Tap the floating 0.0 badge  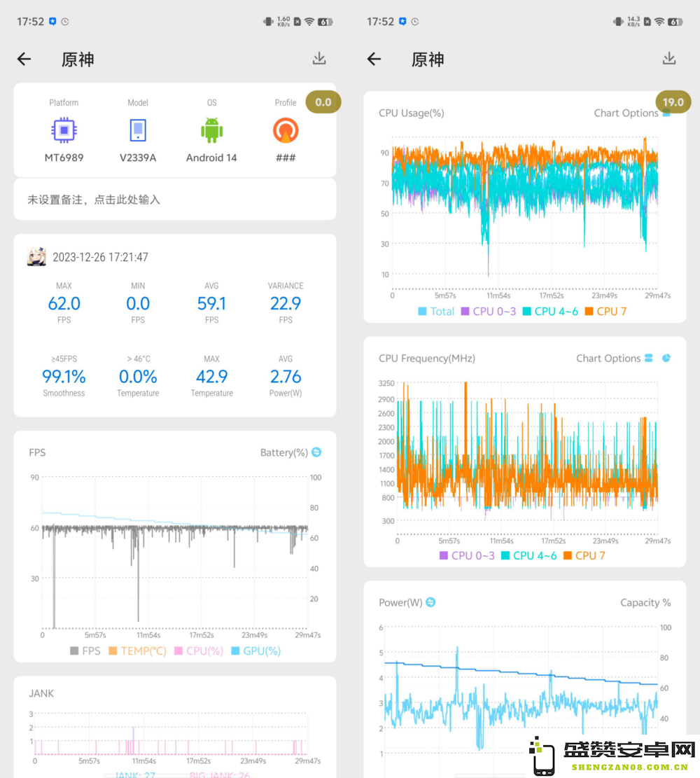(323, 102)
